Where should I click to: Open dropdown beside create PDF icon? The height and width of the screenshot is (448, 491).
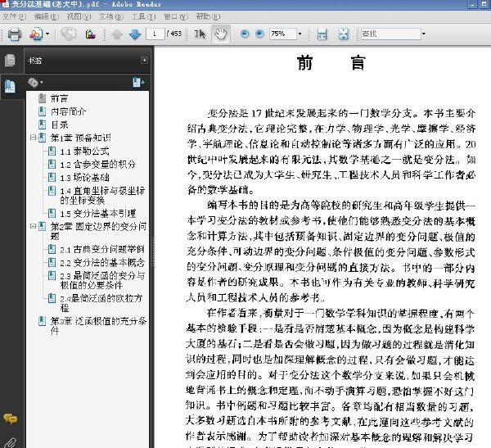47,34
